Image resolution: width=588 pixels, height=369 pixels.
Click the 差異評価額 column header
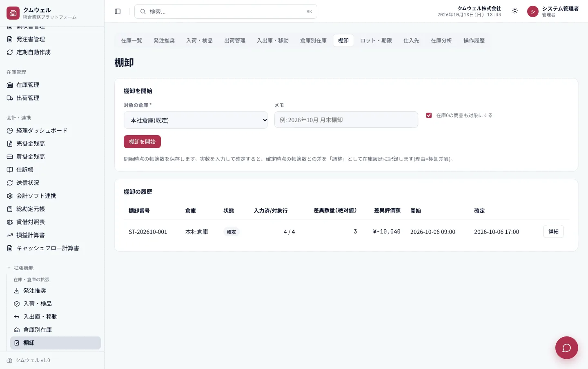pyautogui.click(x=387, y=210)
